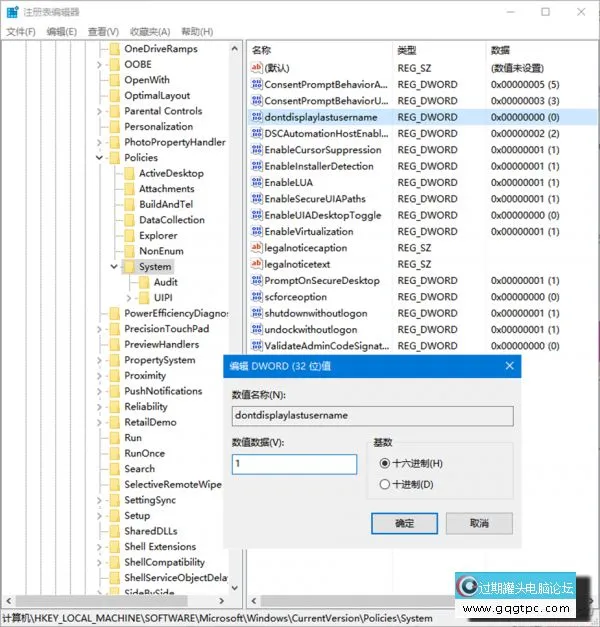Click the 确定 OK button
Screen dimensions: 600x627
coord(404,523)
